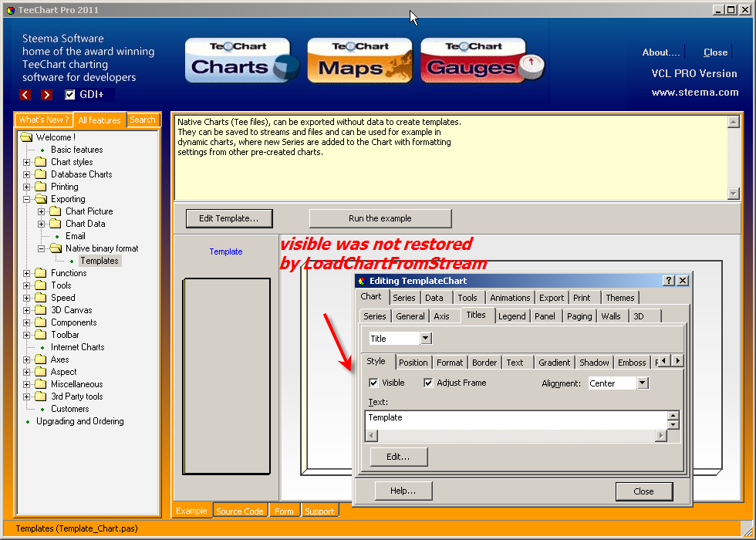Select Basic features tree item
756x540 pixels.
pos(76,150)
